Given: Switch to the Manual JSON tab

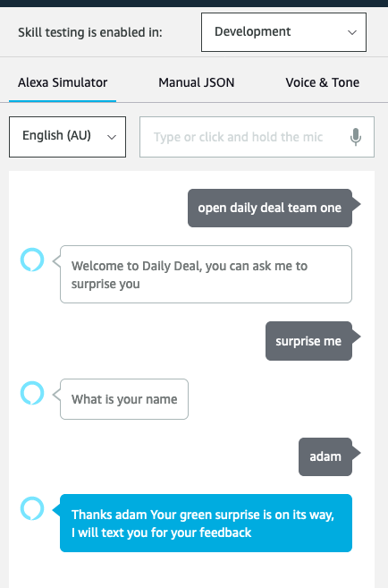Looking at the screenshot, I should (197, 82).
